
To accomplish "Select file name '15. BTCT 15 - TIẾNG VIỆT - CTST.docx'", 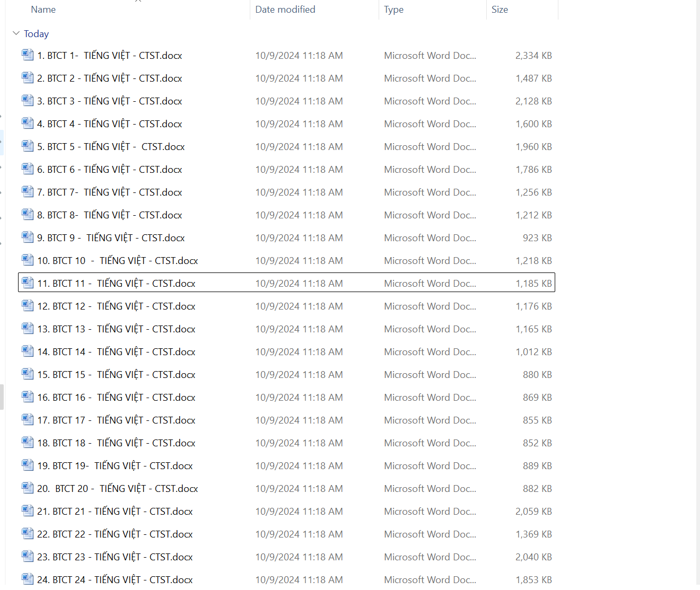I will coord(116,375).
